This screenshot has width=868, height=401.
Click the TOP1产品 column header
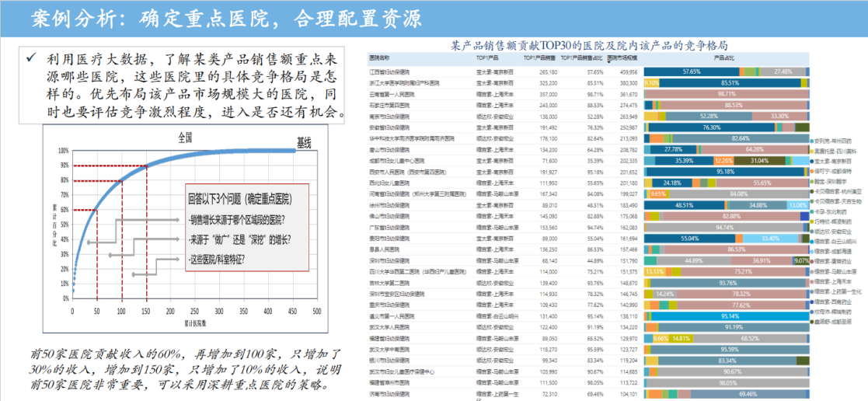click(x=487, y=58)
